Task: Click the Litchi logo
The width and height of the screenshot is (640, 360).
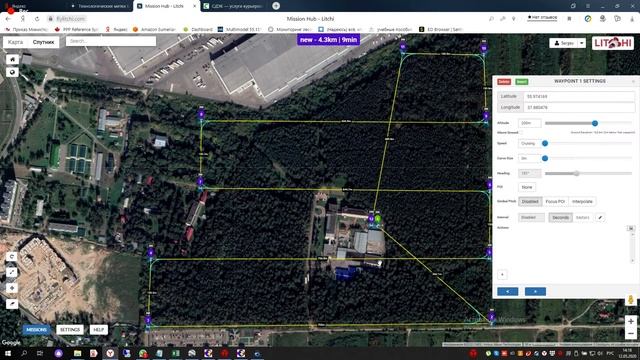Action: point(613,43)
